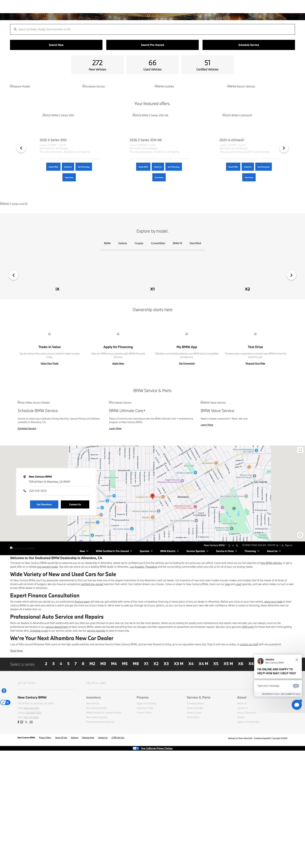Screen dimensions: 305x868
Task: Select the first hero slider dot
Action: click(x=149, y=16)
